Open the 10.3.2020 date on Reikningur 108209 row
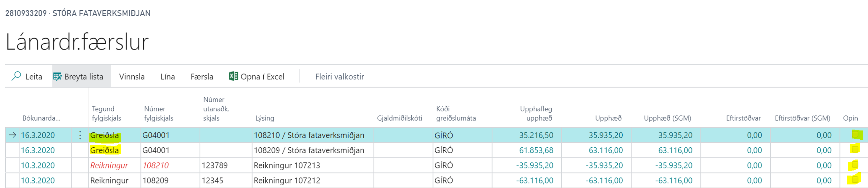Viewport: 868px width, 188px height. (38, 181)
